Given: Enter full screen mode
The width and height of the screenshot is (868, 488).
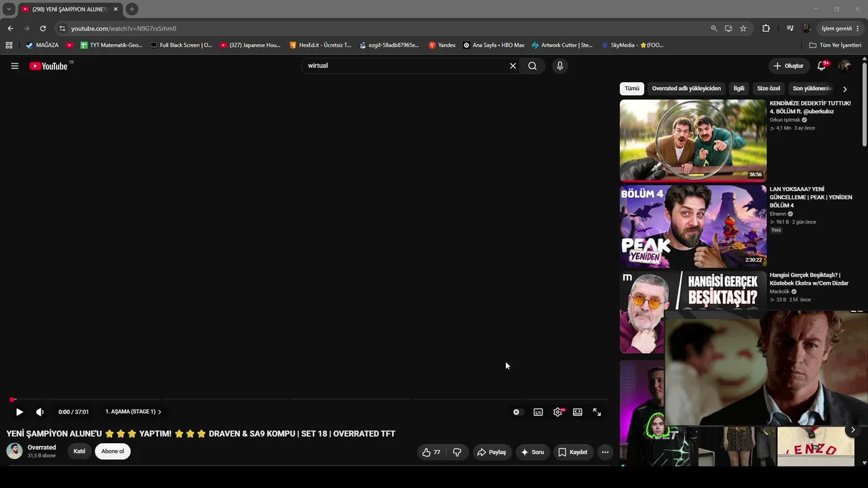Looking at the screenshot, I should (597, 412).
